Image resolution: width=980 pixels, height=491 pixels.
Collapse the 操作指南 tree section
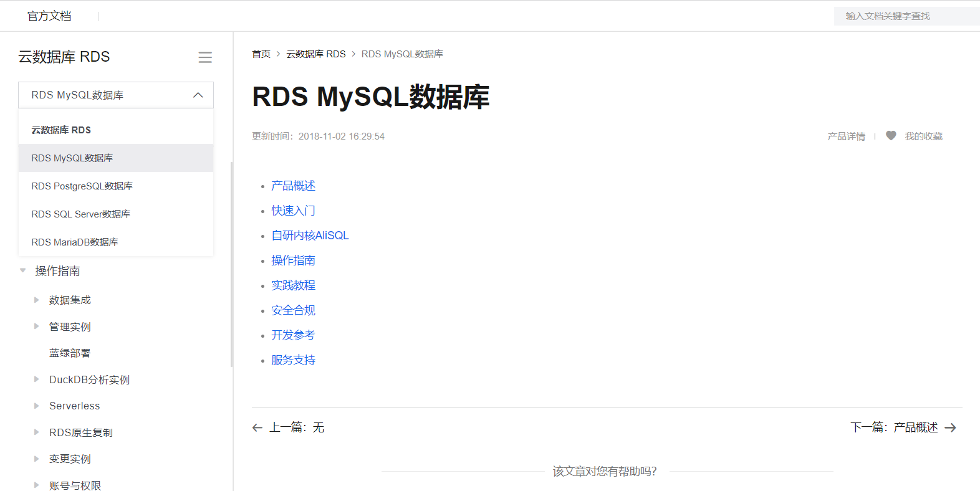pyautogui.click(x=23, y=270)
